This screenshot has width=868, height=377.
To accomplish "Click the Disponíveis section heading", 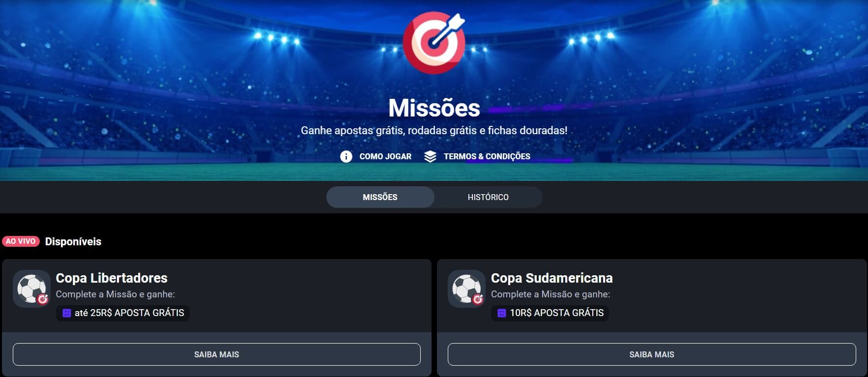I will 73,241.
